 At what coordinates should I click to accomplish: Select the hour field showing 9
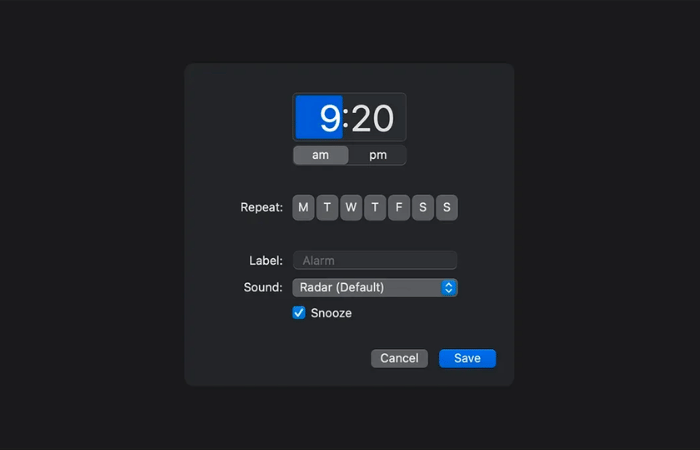[x=320, y=118]
